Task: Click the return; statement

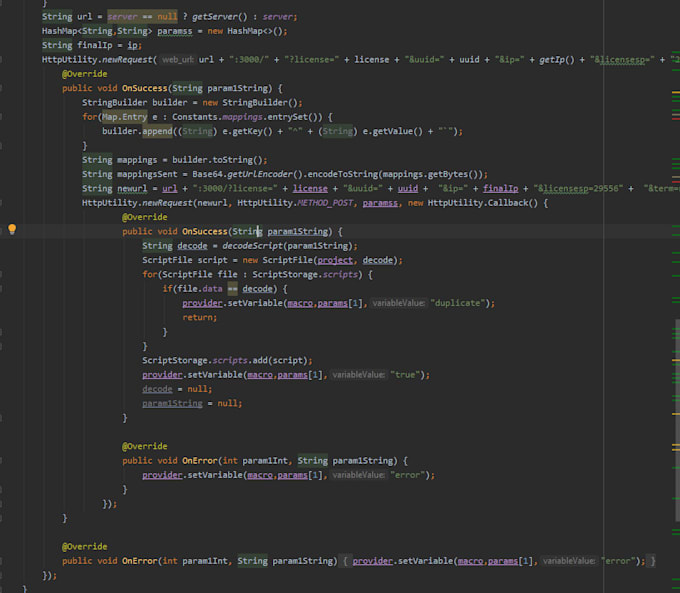Action: [199, 317]
